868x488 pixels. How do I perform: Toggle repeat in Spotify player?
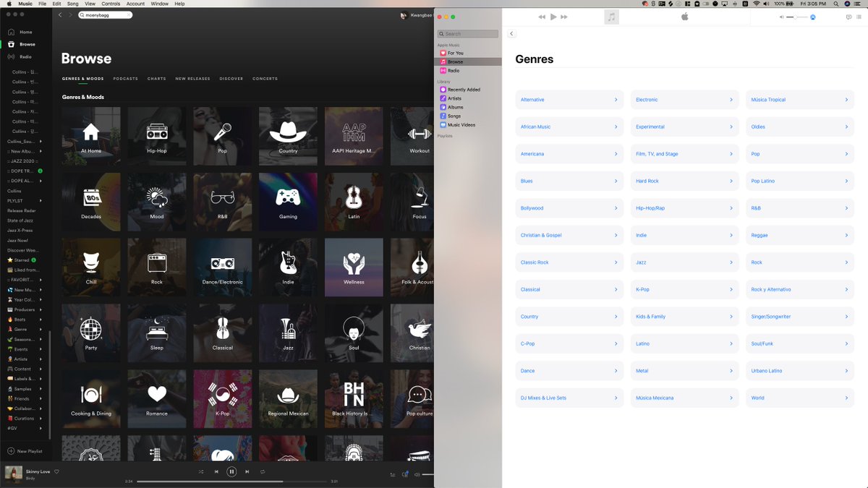coord(263,471)
